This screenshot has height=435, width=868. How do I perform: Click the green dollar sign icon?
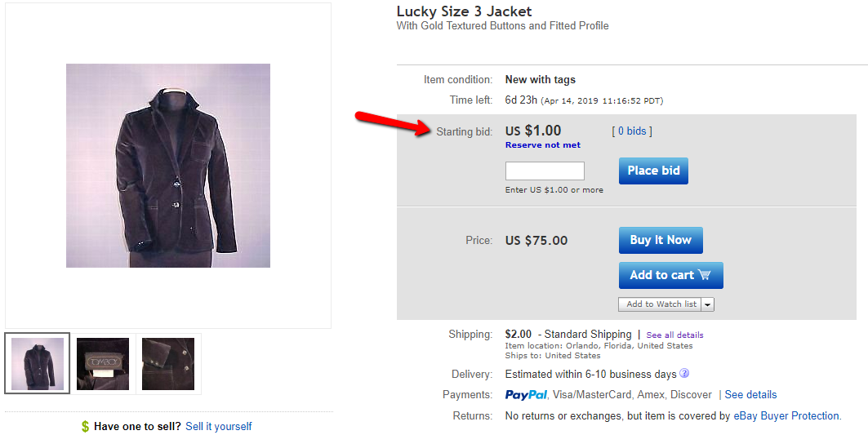[85, 426]
